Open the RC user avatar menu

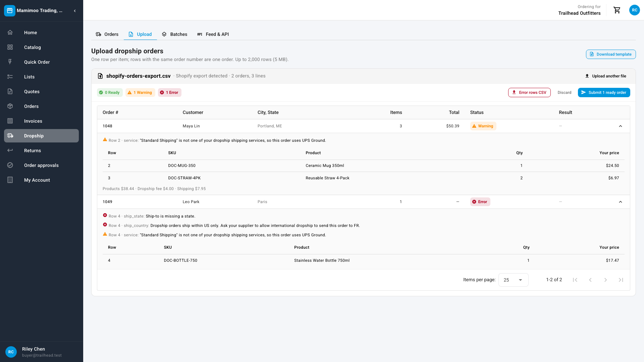coord(634,10)
